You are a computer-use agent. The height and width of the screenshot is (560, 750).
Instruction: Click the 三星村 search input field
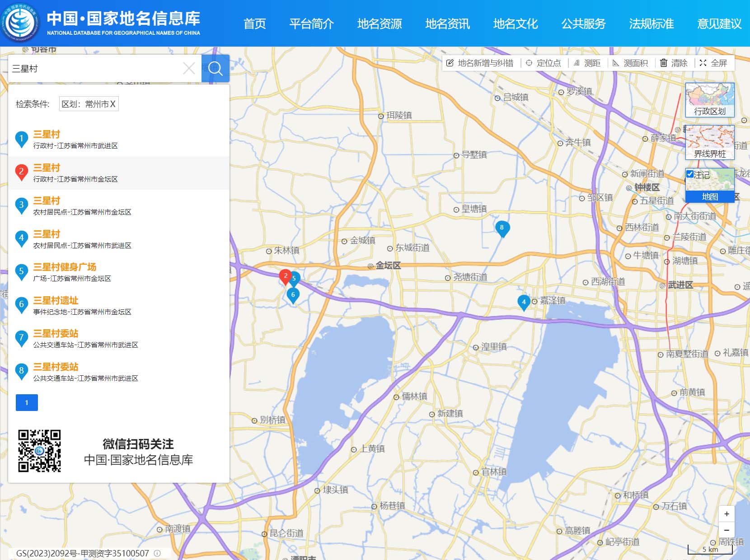click(95, 69)
